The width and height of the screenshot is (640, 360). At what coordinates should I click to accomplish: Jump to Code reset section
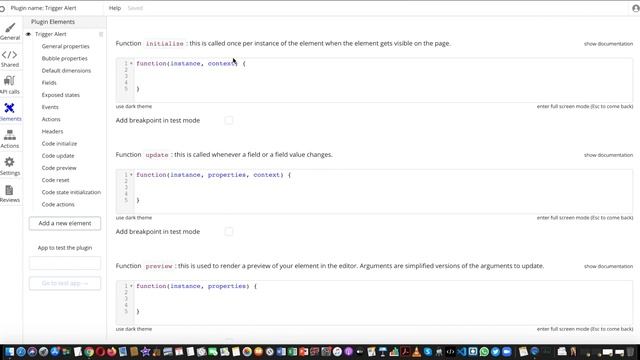(56, 180)
